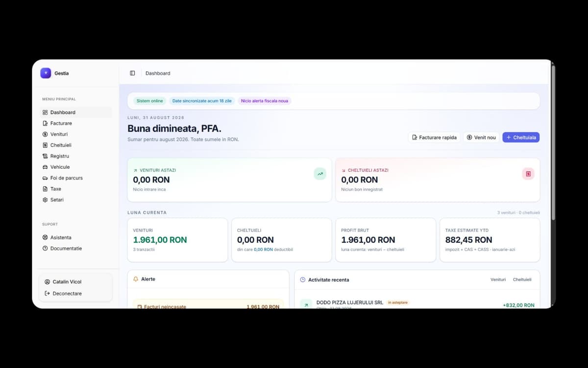Click the Dashboard grid icon in sidebar

click(45, 112)
